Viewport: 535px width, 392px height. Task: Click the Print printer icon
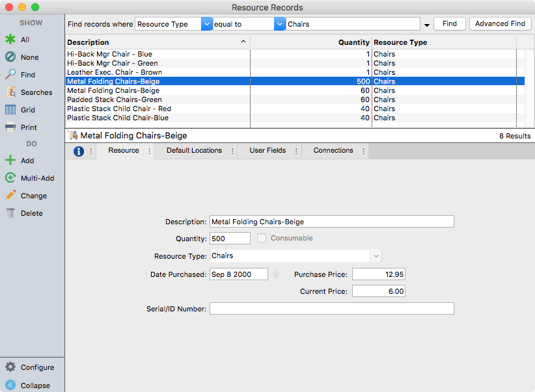tap(10, 127)
